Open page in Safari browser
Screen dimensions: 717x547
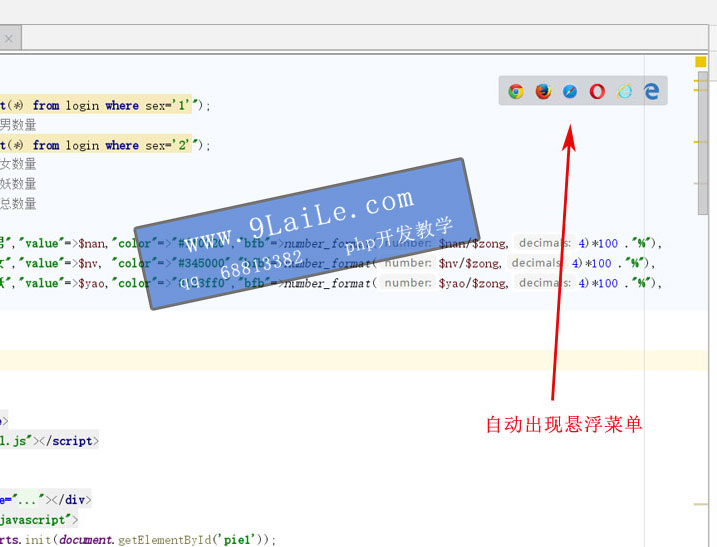click(x=570, y=91)
